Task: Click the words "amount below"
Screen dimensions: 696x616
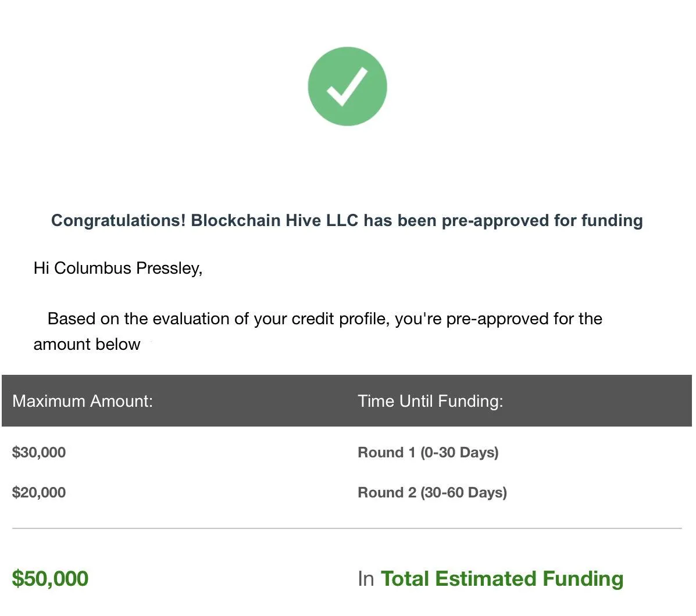Action: [x=87, y=344]
